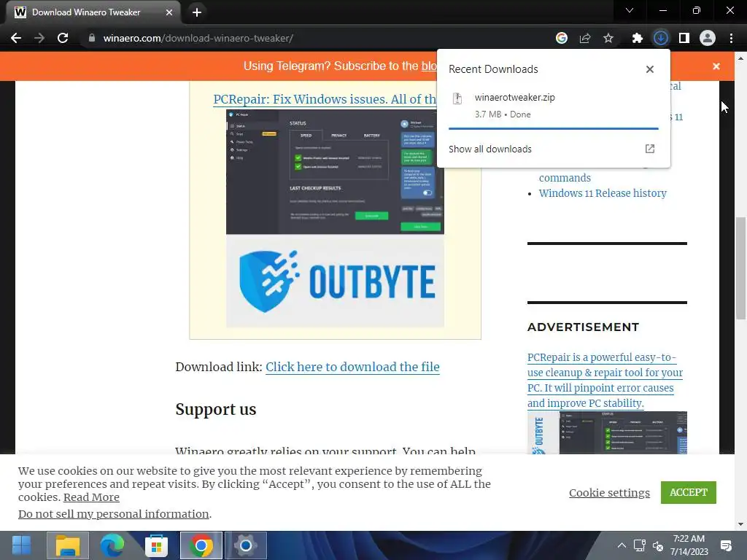Select the Download Winaero Tweaker tab

(93, 12)
